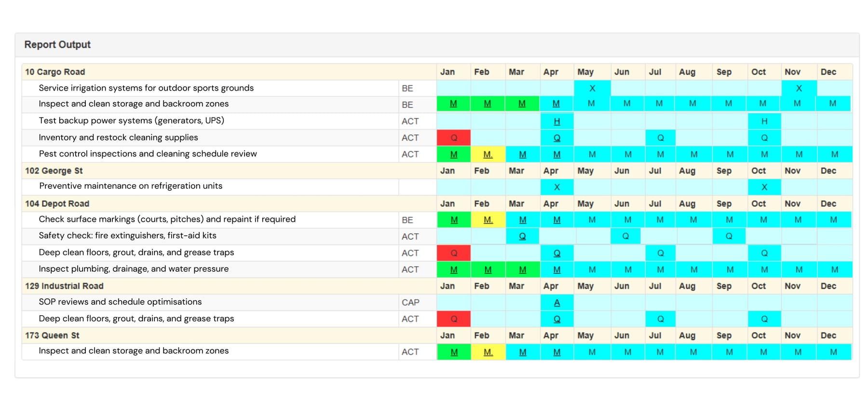Click March Q link in Safety check row
This screenshot has height=402, width=868.
pyautogui.click(x=522, y=236)
